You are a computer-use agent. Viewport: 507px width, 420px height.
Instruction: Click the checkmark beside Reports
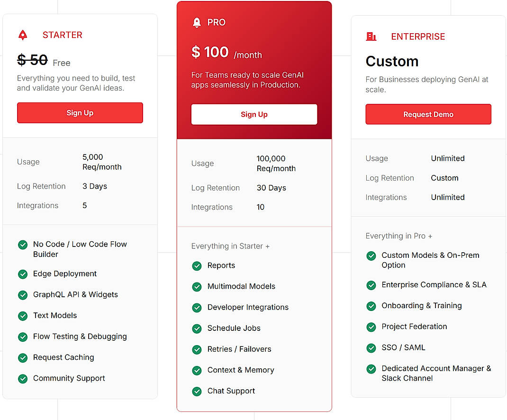coord(197,266)
